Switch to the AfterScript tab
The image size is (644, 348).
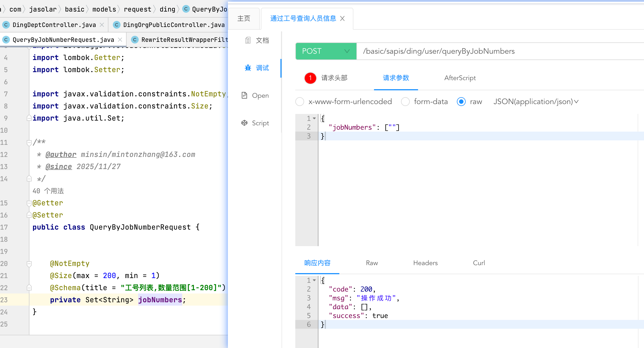460,78
